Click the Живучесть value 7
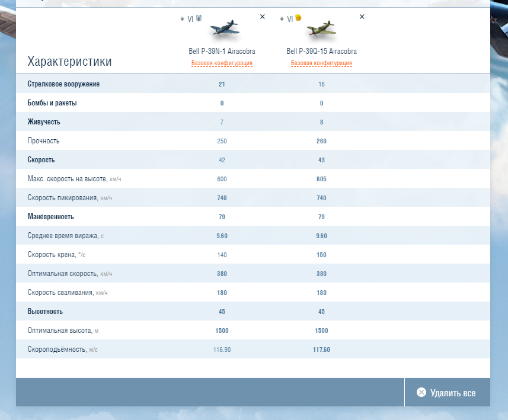 222,122
